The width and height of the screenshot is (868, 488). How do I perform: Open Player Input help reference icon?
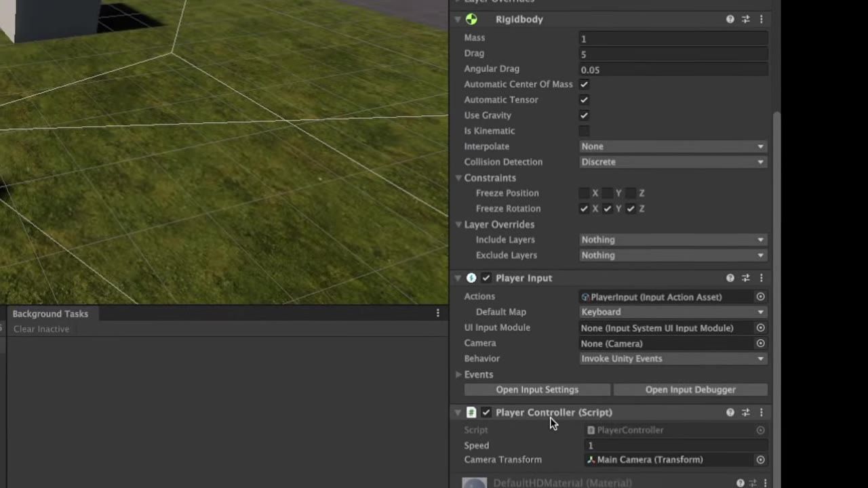(x=730, y=278)
